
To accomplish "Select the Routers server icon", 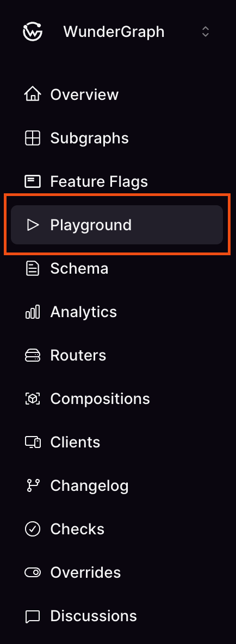I will click(x=33, y=355).
